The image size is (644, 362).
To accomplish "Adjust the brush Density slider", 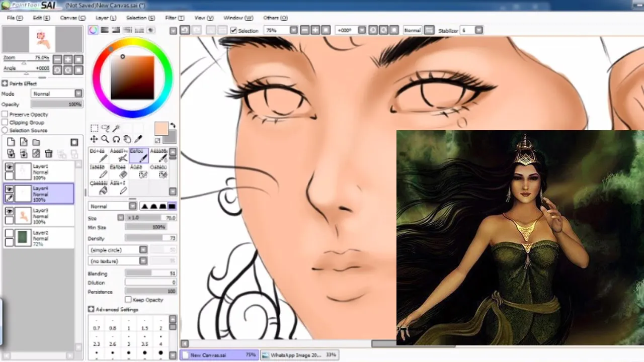I will [150, 238].
